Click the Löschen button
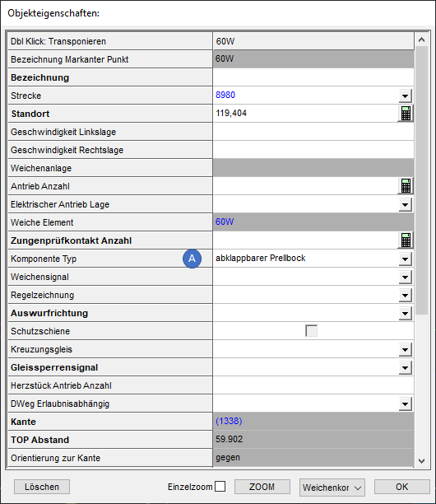The width and height of the screenshot is (436, 504). [x=42, y=487]
